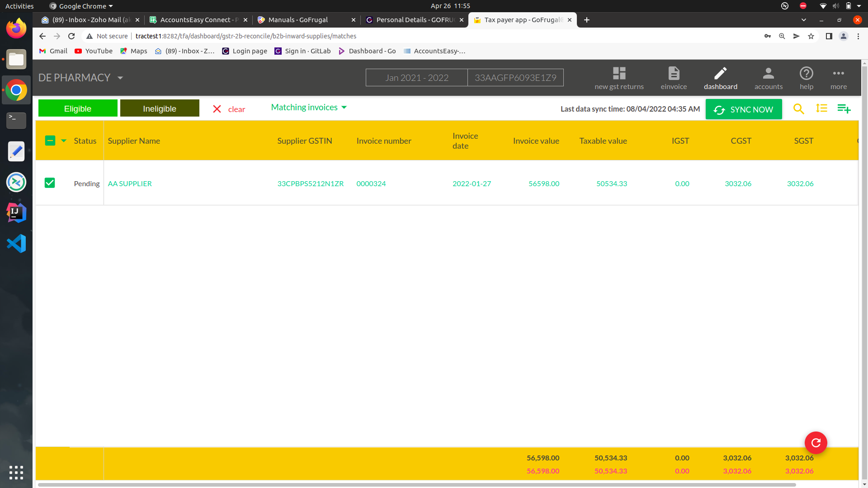Toggle the select-all header checkbox
This screenshot has width=868, height=488.
pos(50,141)
